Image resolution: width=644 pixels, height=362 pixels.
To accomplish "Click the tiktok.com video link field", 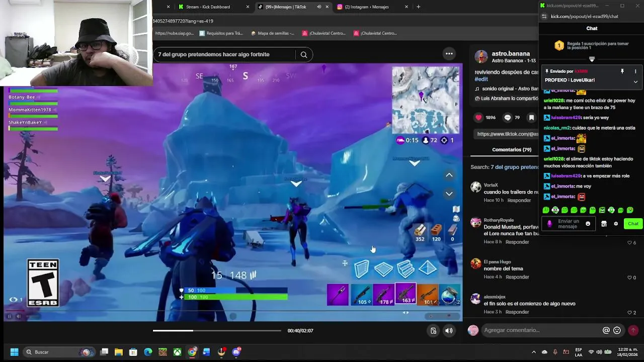I will coord(507,134).
